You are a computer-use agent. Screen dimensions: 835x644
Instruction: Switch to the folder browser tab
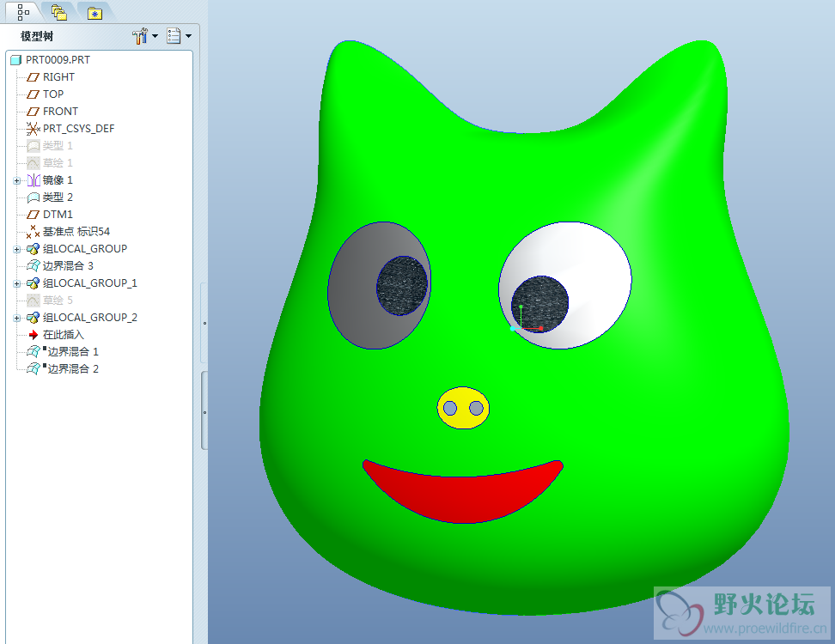click(58, 11)
